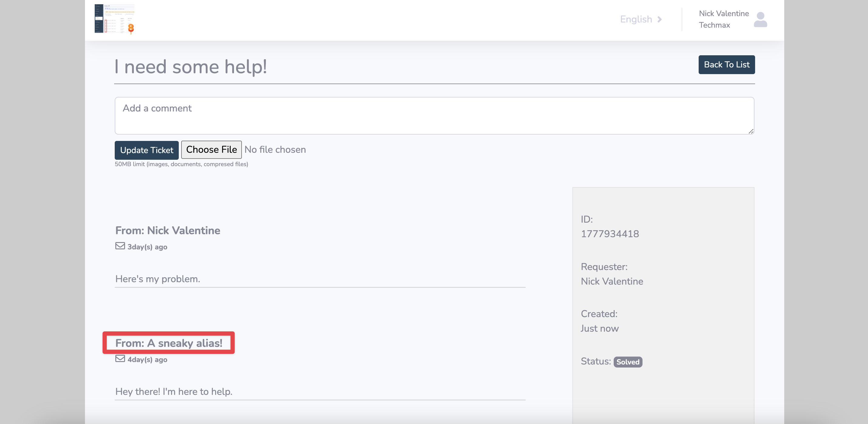Screen dimensions: 868x424
Task: Open the English language selector
Action: pyautogui.click(x=636, y=19)
